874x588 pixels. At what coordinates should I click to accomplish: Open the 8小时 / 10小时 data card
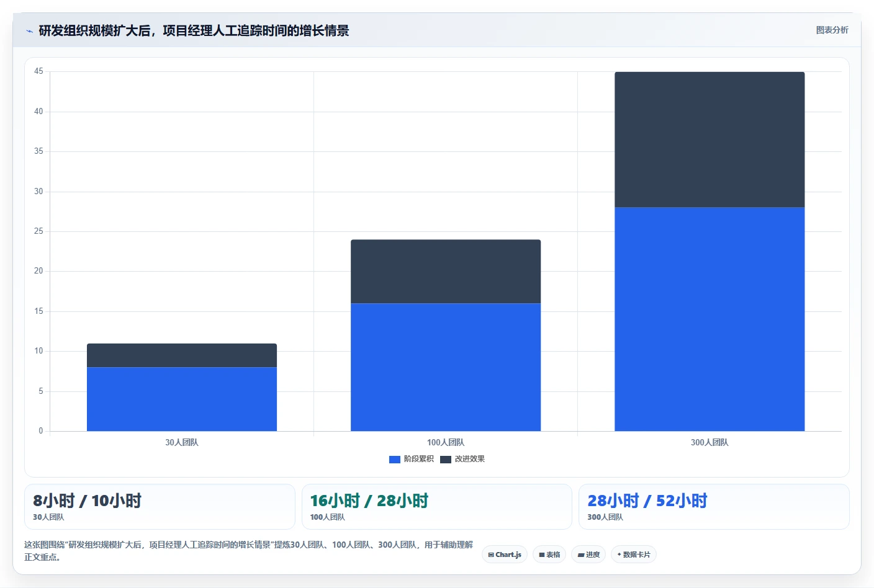pyautogui.click(x=160, y=507)
